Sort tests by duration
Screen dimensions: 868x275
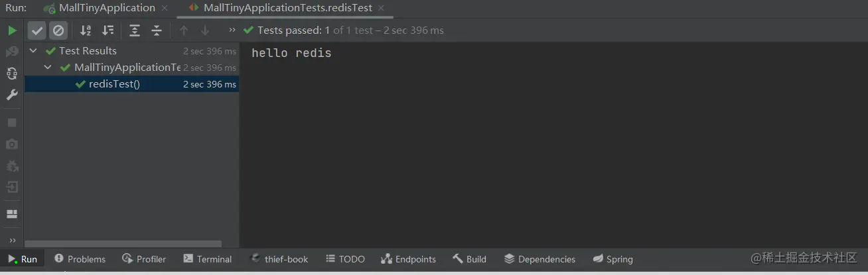pos(108,30)
